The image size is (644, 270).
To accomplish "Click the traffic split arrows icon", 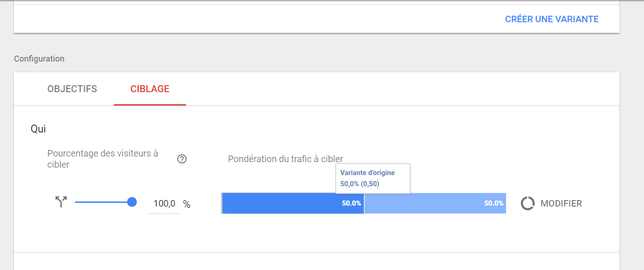I will point(61,202).
